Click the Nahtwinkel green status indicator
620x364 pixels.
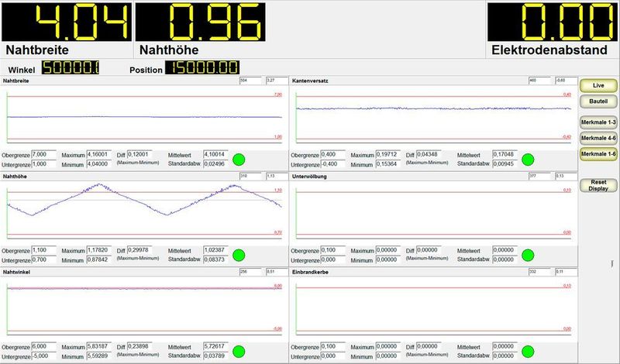tap(239, 352)
